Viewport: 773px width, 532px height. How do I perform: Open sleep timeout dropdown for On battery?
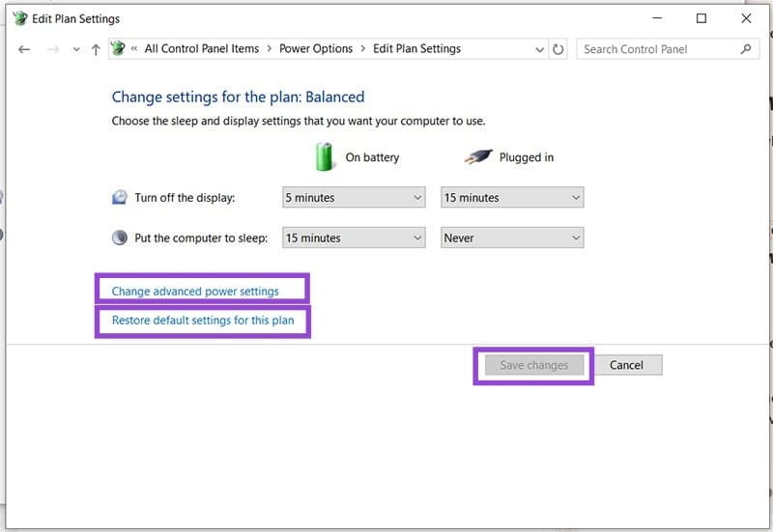tap(354, 238)
